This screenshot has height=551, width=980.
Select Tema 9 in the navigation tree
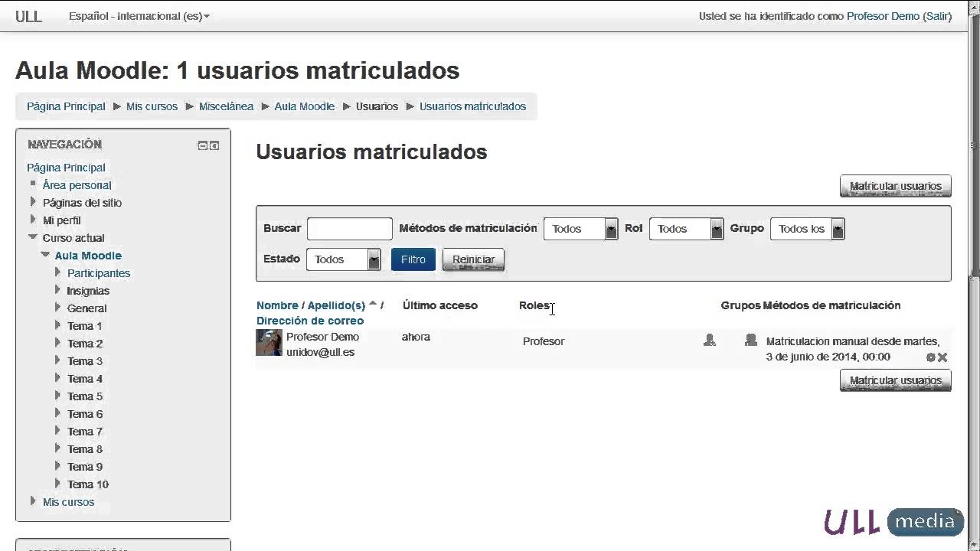tap(85, 467)
